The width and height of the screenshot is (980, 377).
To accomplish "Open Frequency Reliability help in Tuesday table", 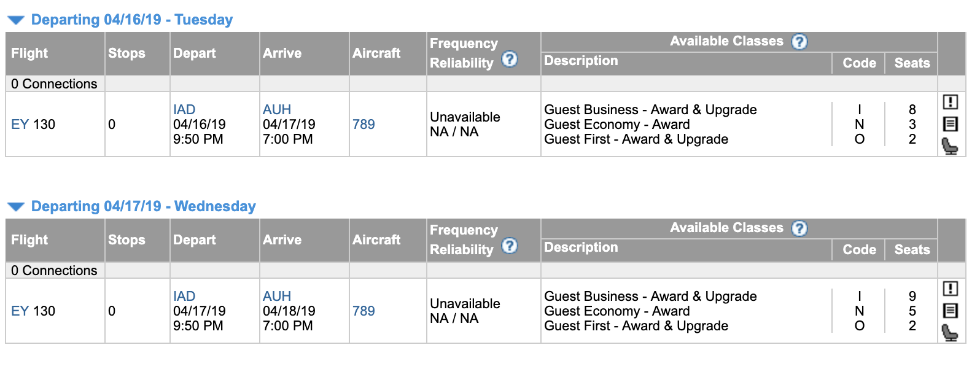I will click(x=510, y=60).
